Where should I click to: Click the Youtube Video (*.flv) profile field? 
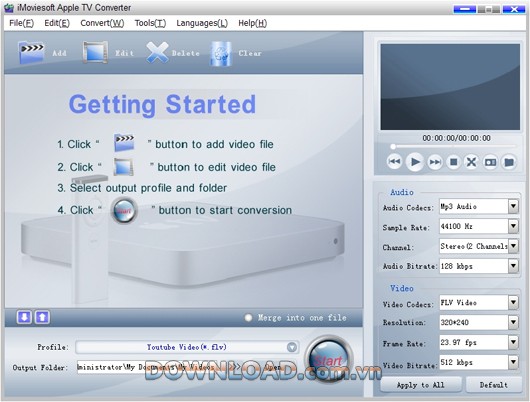pyautogui.click(x=187, y=347)
